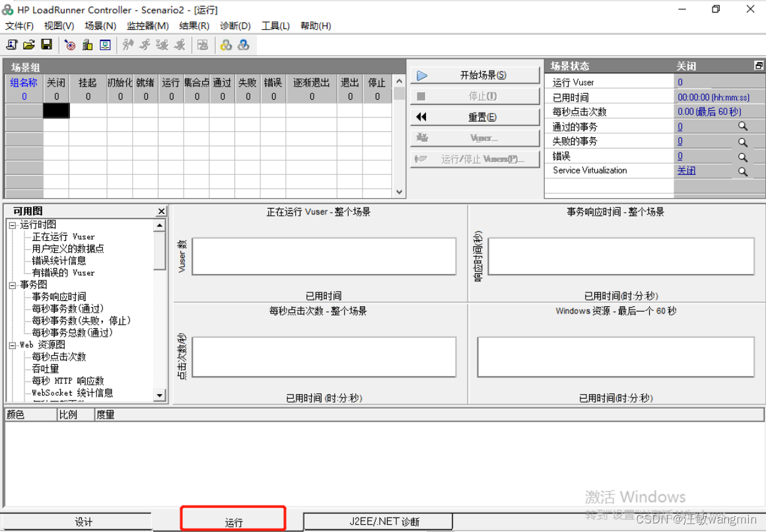Viewport: 766px width, 532px height.
Task: Click the pin icon on 场景状态 panel
Action: [x=758, y=65]
